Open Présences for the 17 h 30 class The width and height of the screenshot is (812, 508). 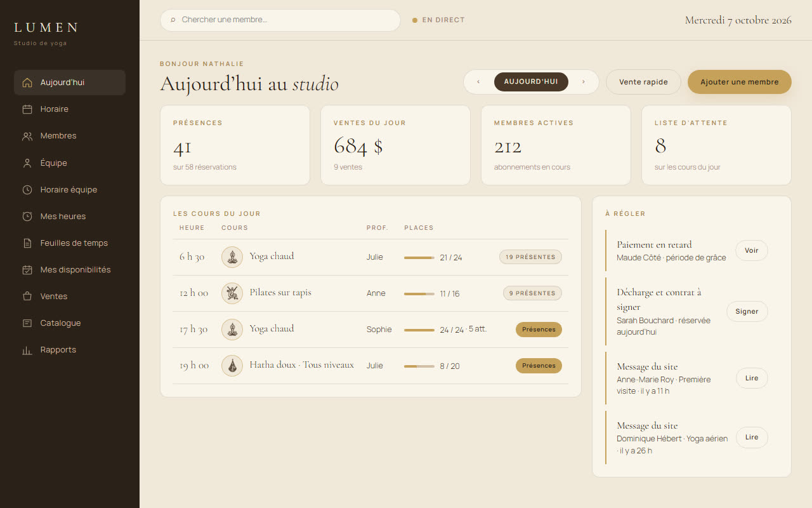(x=539, y=330)
